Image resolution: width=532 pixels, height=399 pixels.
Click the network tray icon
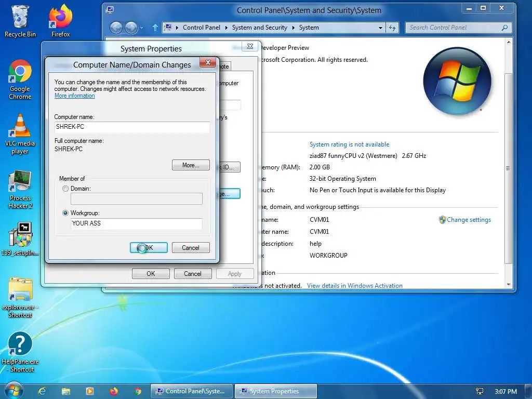pyautogui.click(x=480, y=391)
